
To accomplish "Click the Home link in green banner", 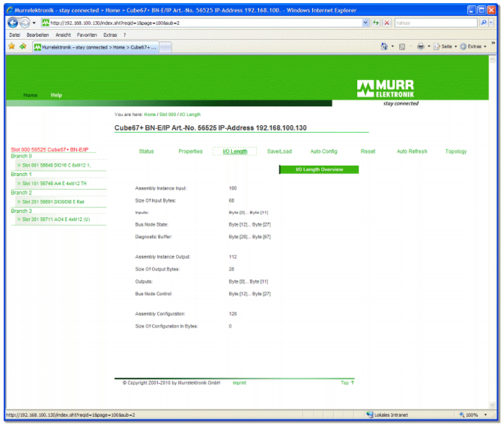I will coord(30,95).
